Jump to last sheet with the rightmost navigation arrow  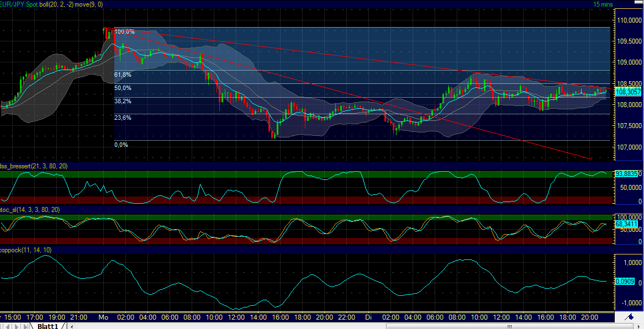[24, 326]
